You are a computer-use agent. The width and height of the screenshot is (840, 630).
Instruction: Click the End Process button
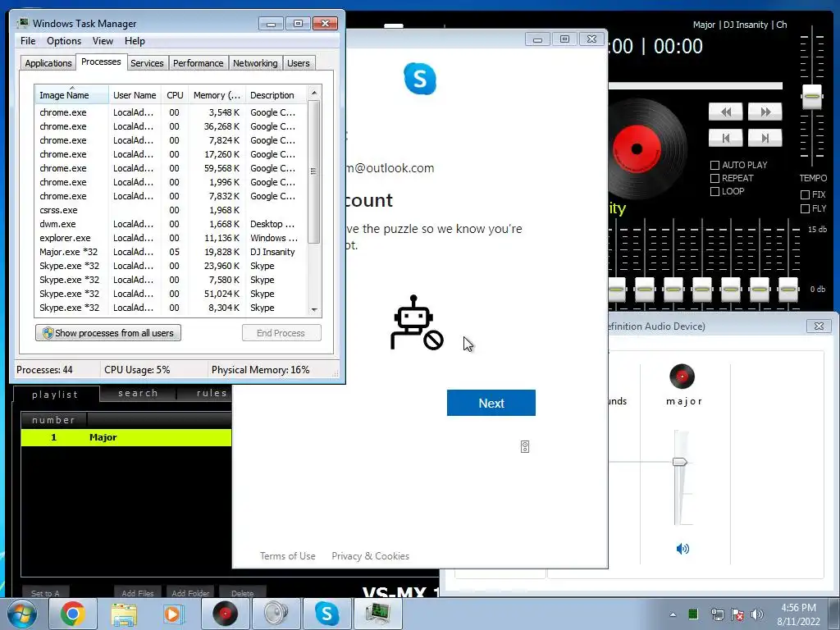281,333
